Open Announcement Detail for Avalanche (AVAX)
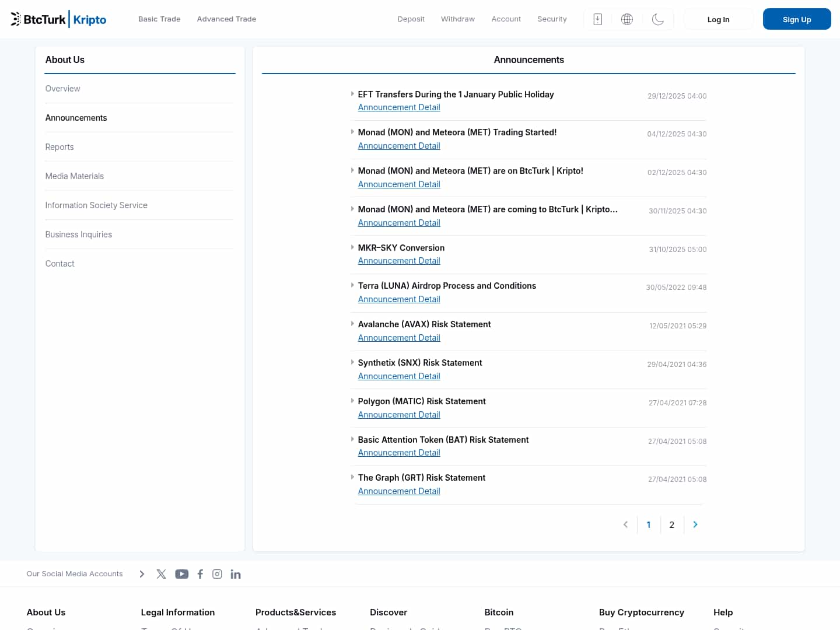Image resolution: width=840 pixels, height=630 pixels. coord(399,338)
